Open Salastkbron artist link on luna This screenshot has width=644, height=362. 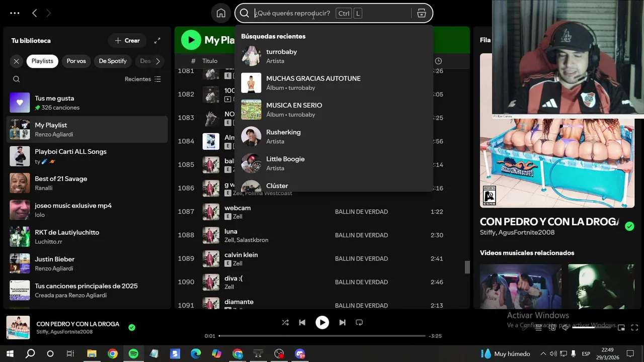pyautogui.click(x=253, y=240)
